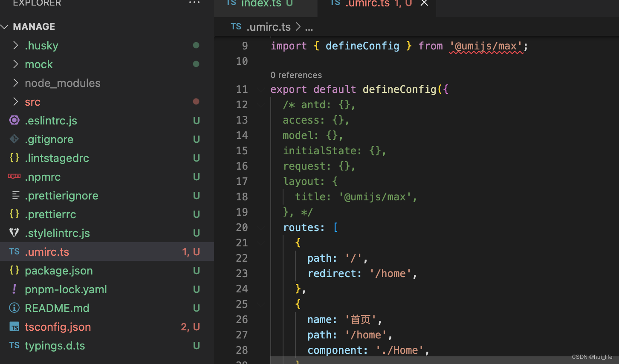Click TS icon of .umirc.ts in explorer
The width and height of the screenshot is (619, 364).
[14, 251]
